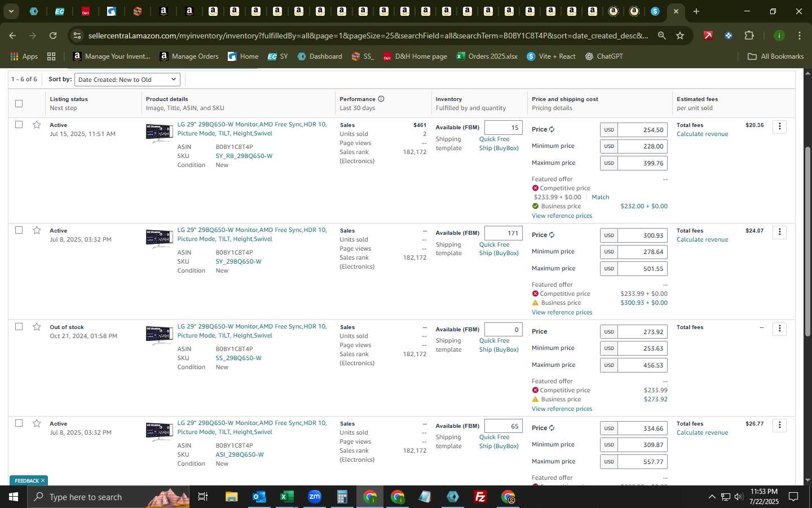Open File Explorer from the taskbar
This screenshot has height=508, width=812.
pyautogui.click(x=231, y=497)
